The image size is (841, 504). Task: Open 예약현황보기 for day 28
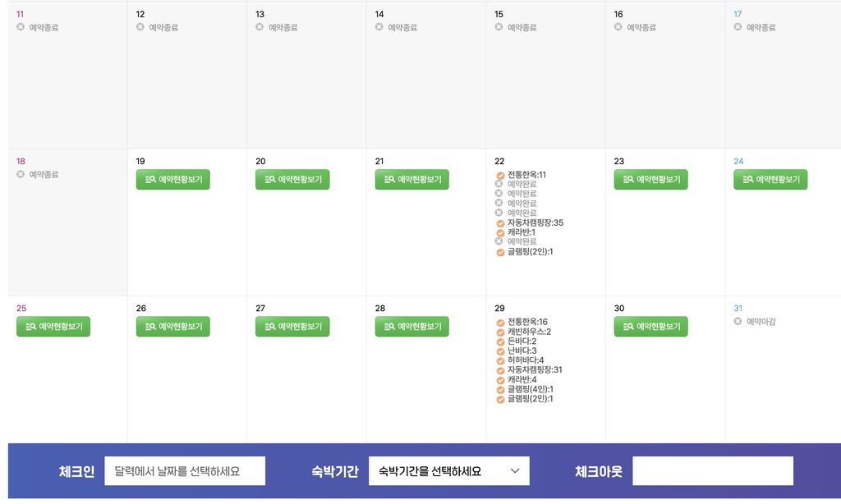click(412, 327)
